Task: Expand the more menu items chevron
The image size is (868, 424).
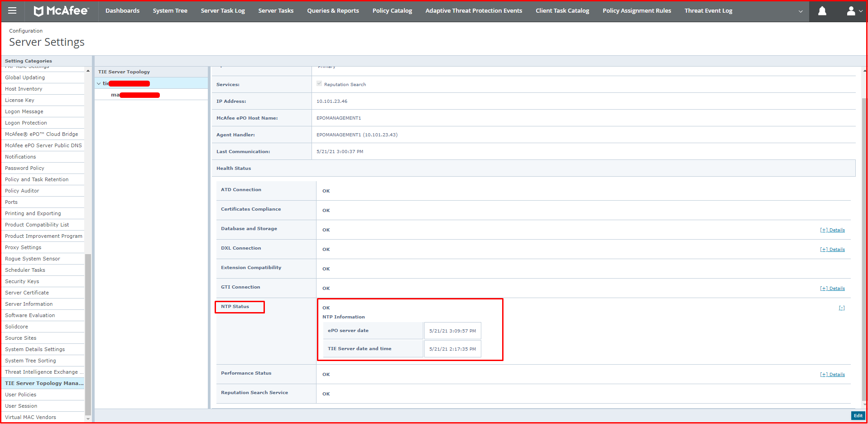Action: (x=800, y=11)
